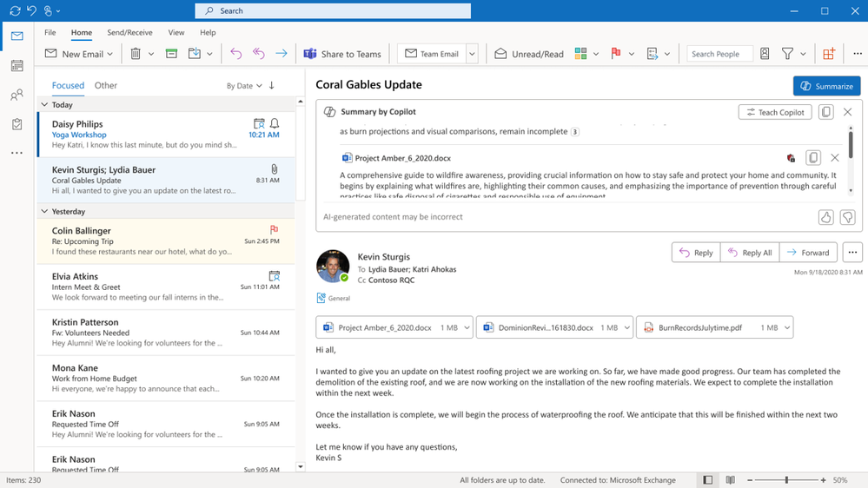Click the Reply All button
Image resolution: width=868 pixels, height=488 pixels.
point(749,253)
